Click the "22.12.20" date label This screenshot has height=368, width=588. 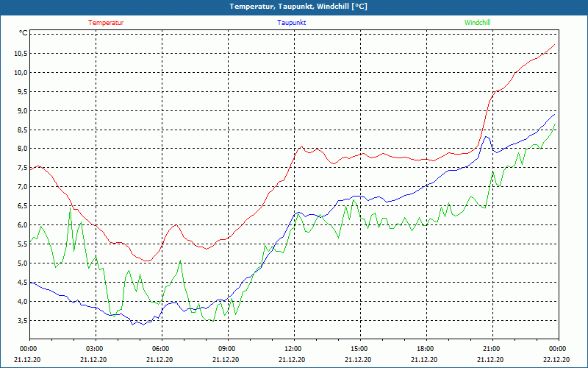pyautogui.click(x=557, y=359)
